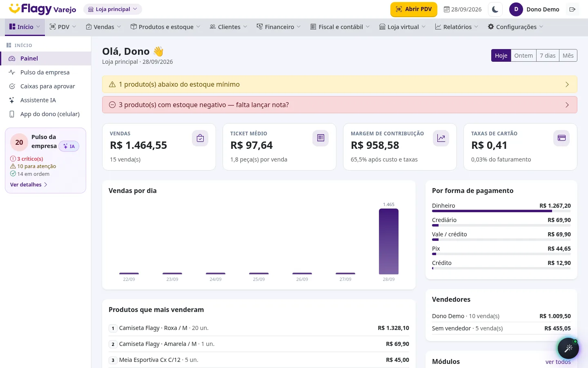588x368 pixels.
Task: Click Sem vendedor · 5 venda(s) row
Action: 501,328
